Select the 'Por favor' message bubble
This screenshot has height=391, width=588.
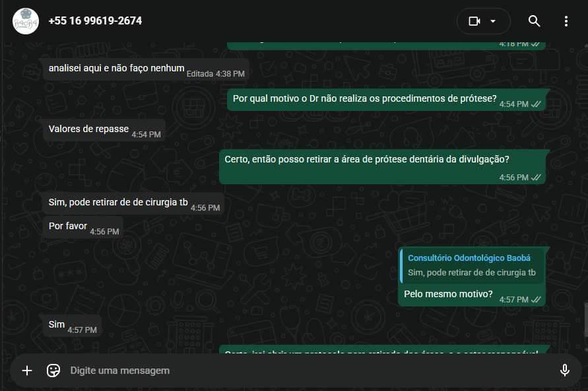[x=83, y=227]
